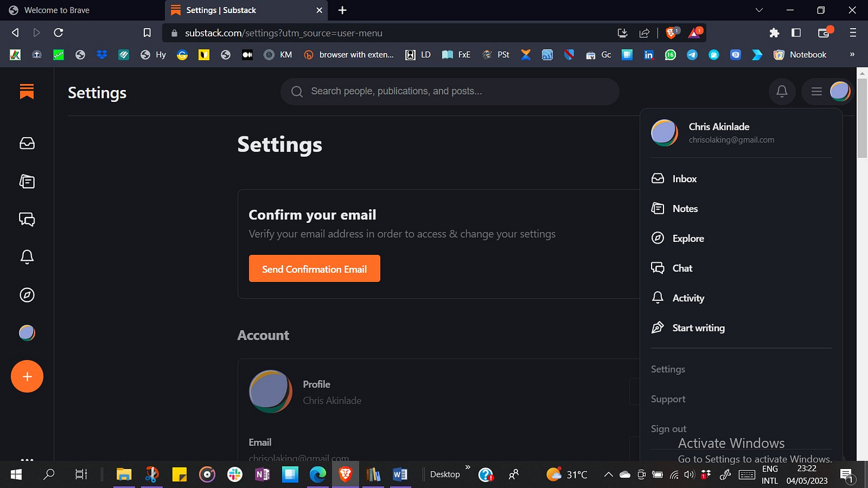Open Brave Shields lion icon
This screenshot has width=868, height=488.
[672, 33]
